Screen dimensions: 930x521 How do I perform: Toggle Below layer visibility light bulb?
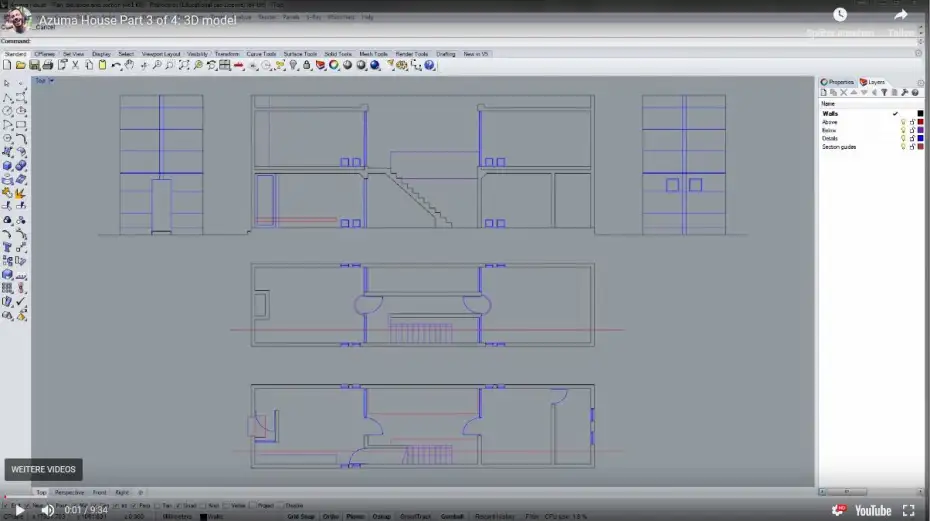[x=903, y=130]
